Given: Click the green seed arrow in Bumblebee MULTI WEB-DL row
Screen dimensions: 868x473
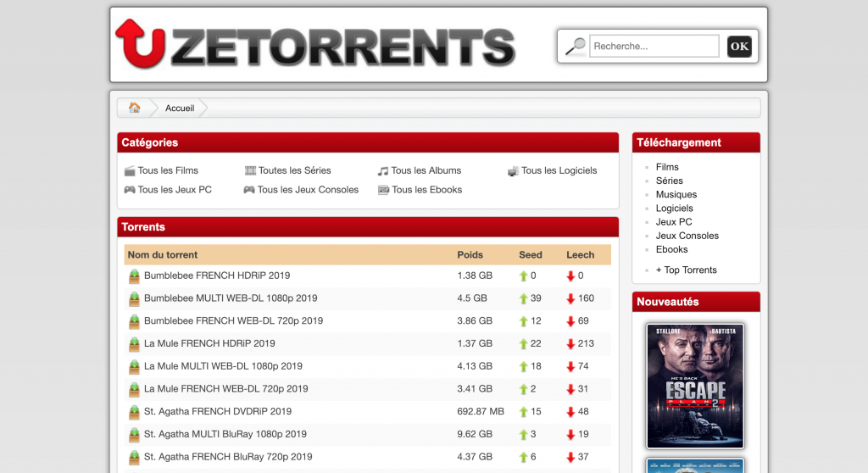Looking at the screenshot, I should pyautogui.click(x=523, y=298).
